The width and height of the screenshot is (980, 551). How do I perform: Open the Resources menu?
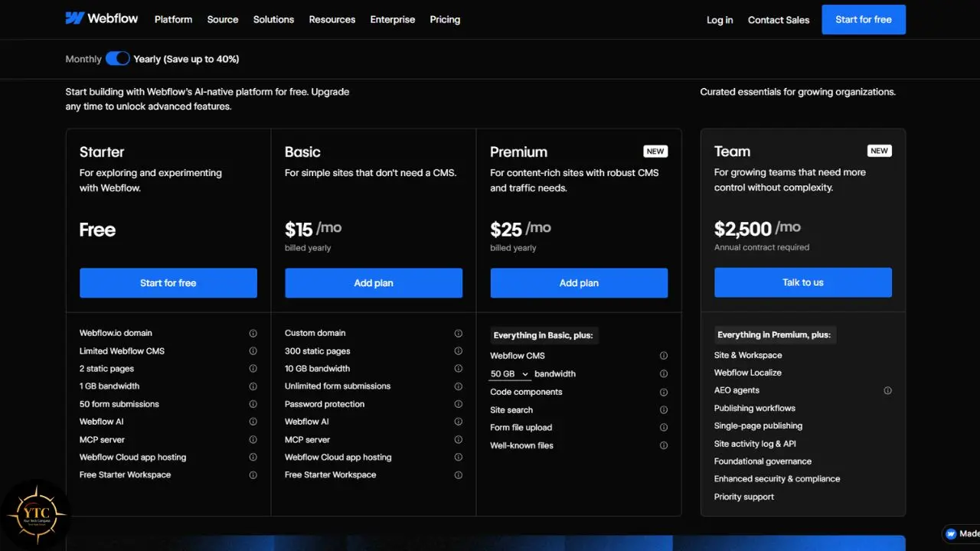coord(332,19)
